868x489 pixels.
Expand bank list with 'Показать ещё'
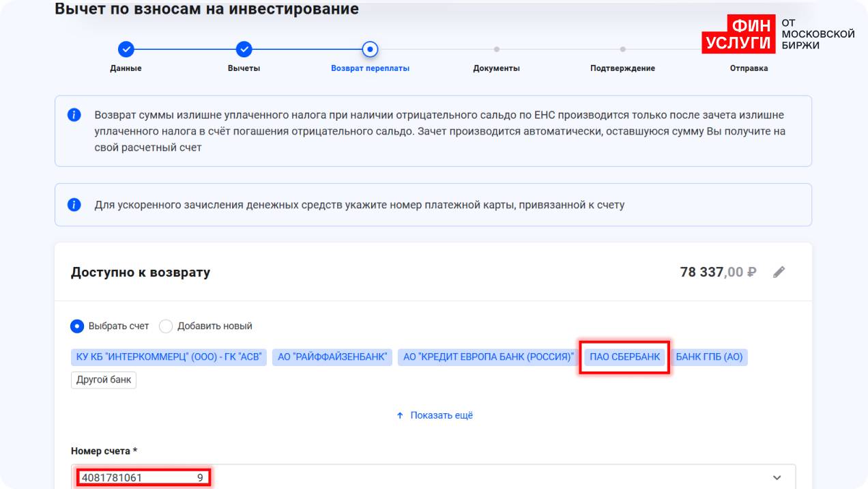coord(434,415)
